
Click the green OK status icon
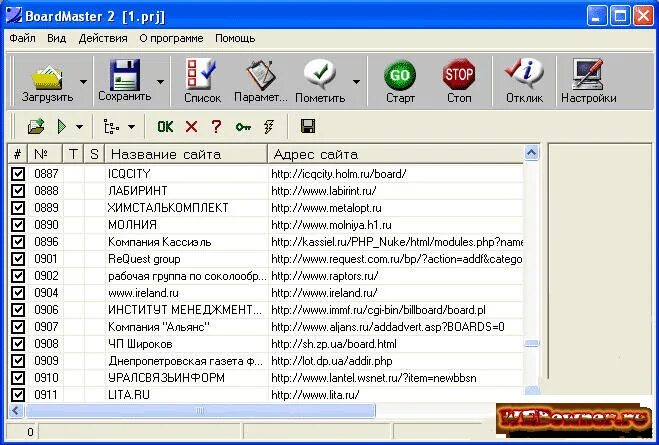pos(165,126)
